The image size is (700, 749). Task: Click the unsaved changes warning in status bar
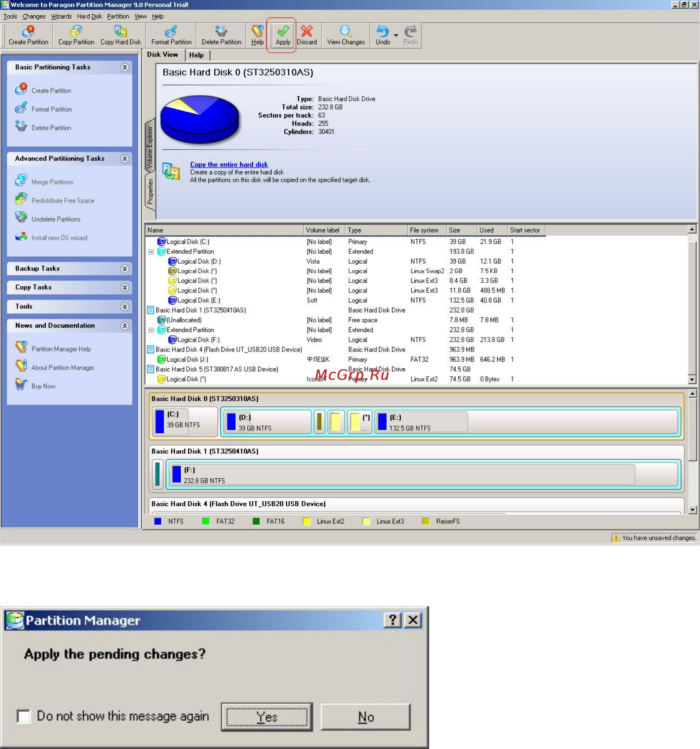pos(654,538)
